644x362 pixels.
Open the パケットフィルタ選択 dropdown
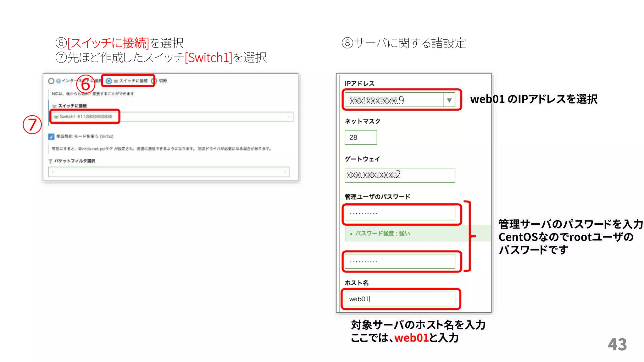[169, 172]
